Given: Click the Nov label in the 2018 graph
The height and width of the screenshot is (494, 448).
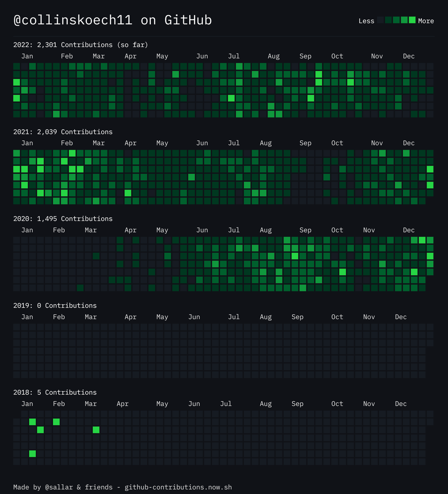Looking at the screenshot, I should [369, 404].
